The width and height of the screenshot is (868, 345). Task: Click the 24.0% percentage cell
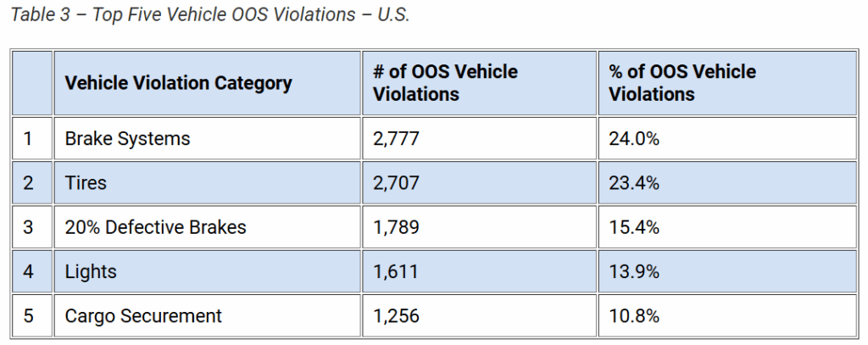pos(634,139)
